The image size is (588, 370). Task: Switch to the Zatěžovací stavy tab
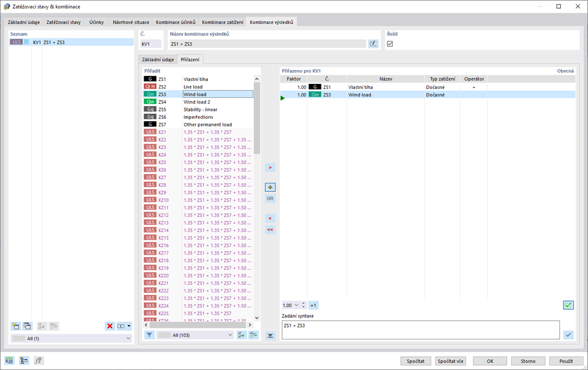[x=63, y=22]
